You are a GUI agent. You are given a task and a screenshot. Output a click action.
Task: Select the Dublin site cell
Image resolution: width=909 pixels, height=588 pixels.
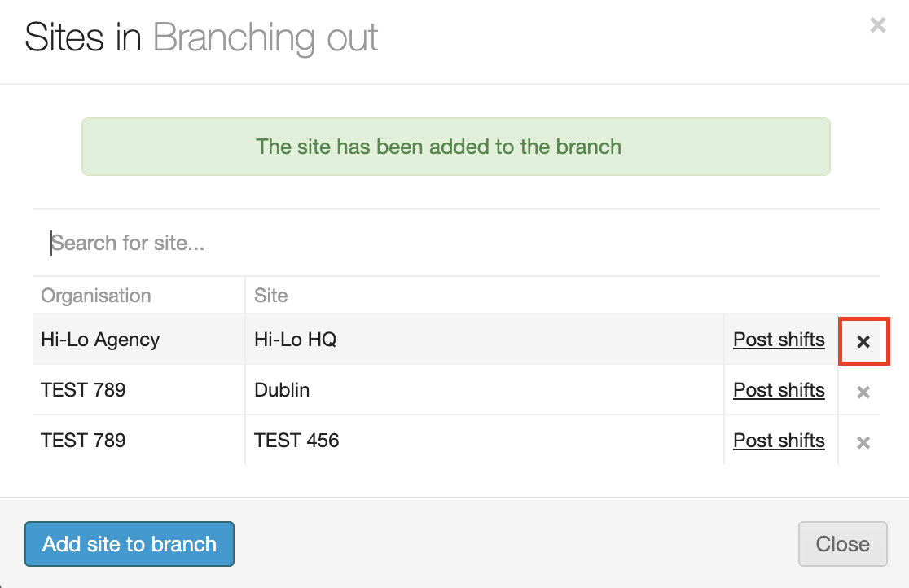point(282,390)
